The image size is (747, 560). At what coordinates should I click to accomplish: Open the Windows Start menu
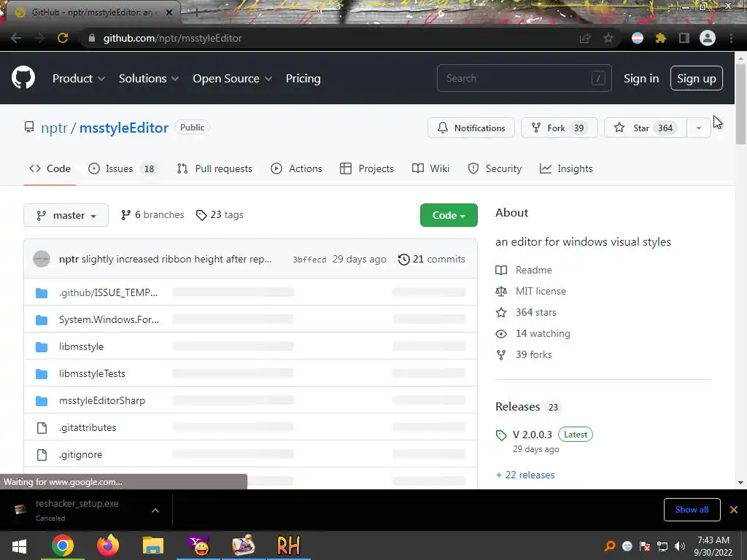coord(19,546)
